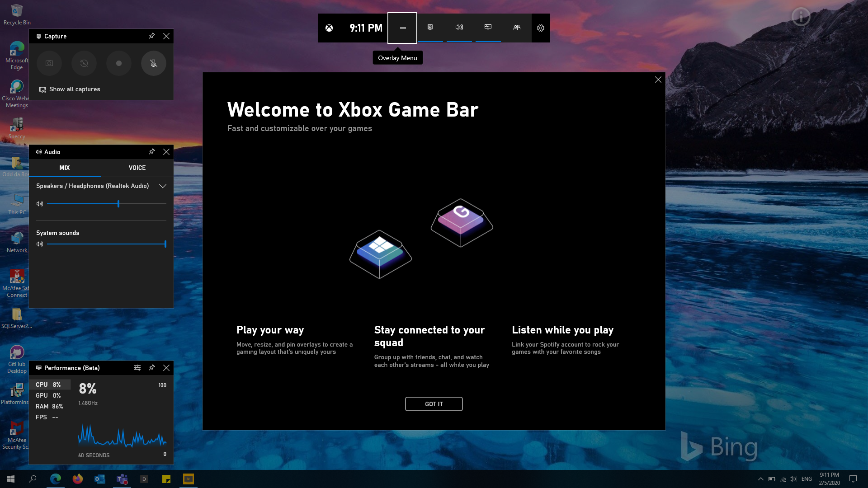Close the Capture widget
Screen dimensions: 868x488
(x=166, y=36)
